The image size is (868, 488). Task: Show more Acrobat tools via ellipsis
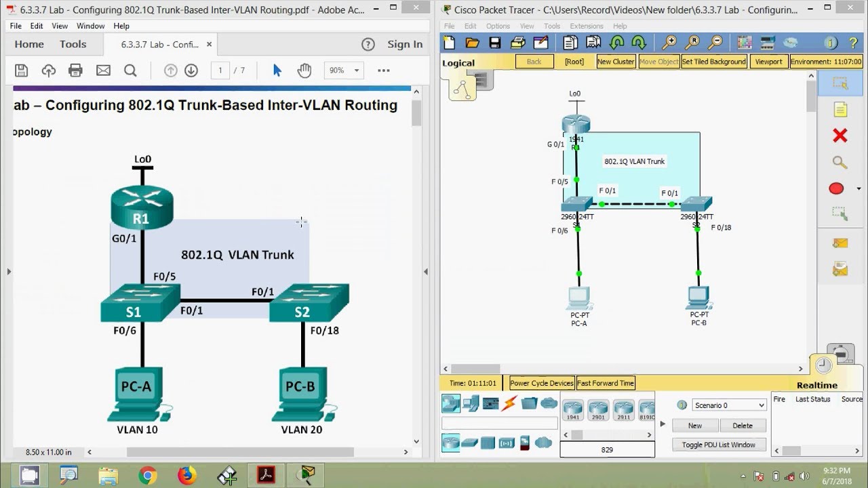click(383, 70)
